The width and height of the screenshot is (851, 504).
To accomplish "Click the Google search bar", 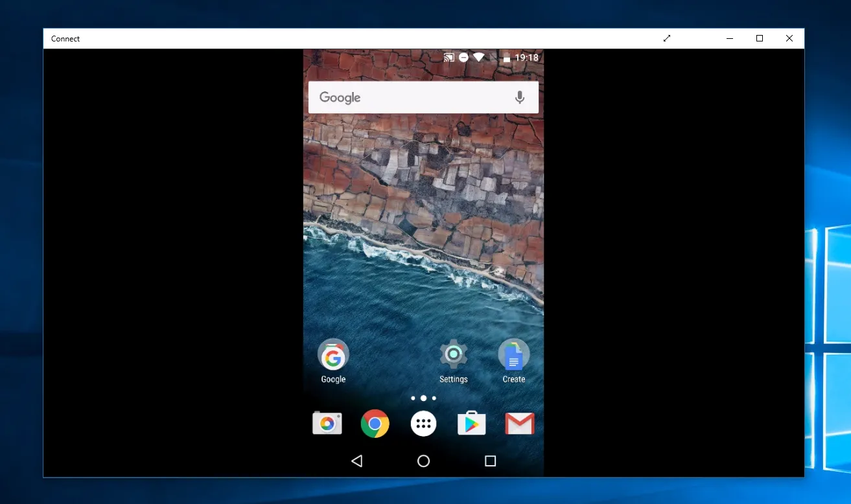I will click(423, 97).
